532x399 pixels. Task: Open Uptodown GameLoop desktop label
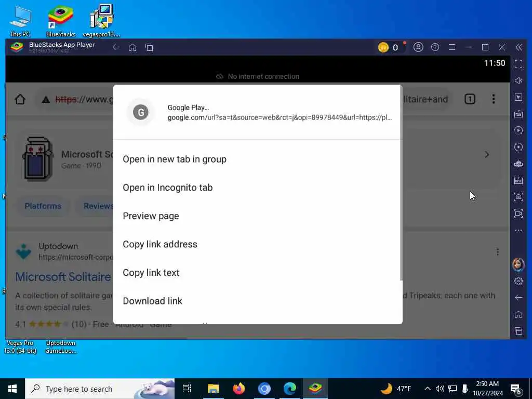tap(61, 347)
